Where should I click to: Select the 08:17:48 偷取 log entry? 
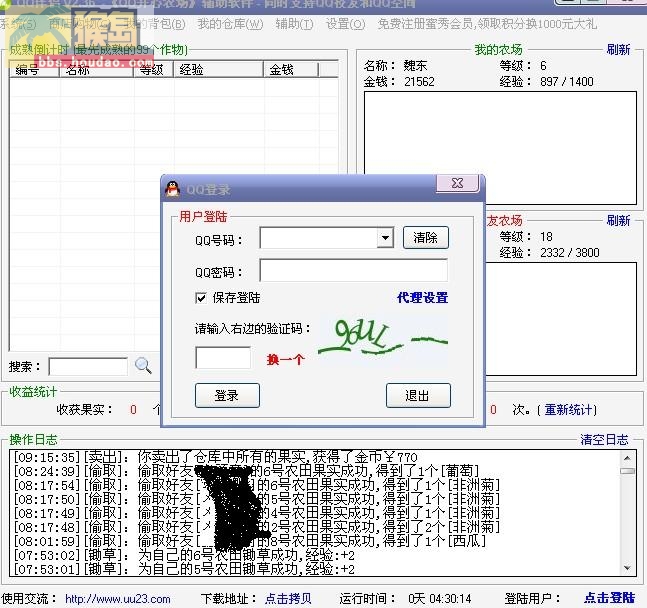257,527
